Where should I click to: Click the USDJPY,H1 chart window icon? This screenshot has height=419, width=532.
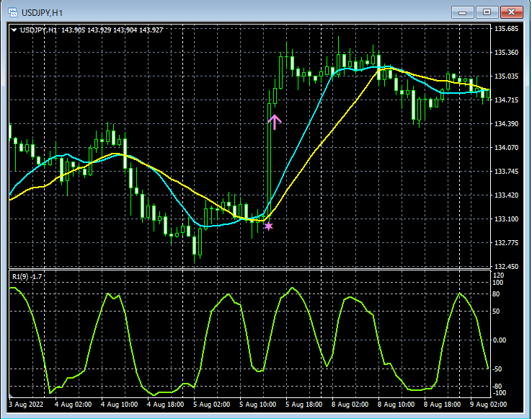pos(13,12)
